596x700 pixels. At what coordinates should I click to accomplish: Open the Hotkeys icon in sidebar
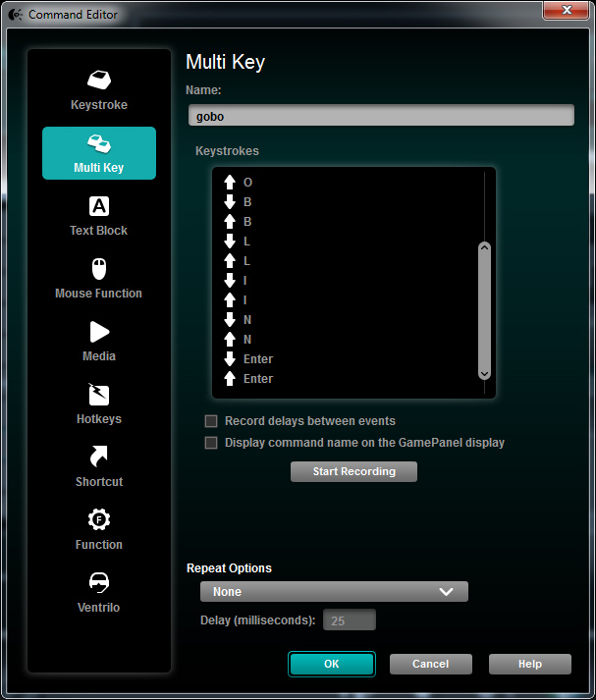click(99, 395)
